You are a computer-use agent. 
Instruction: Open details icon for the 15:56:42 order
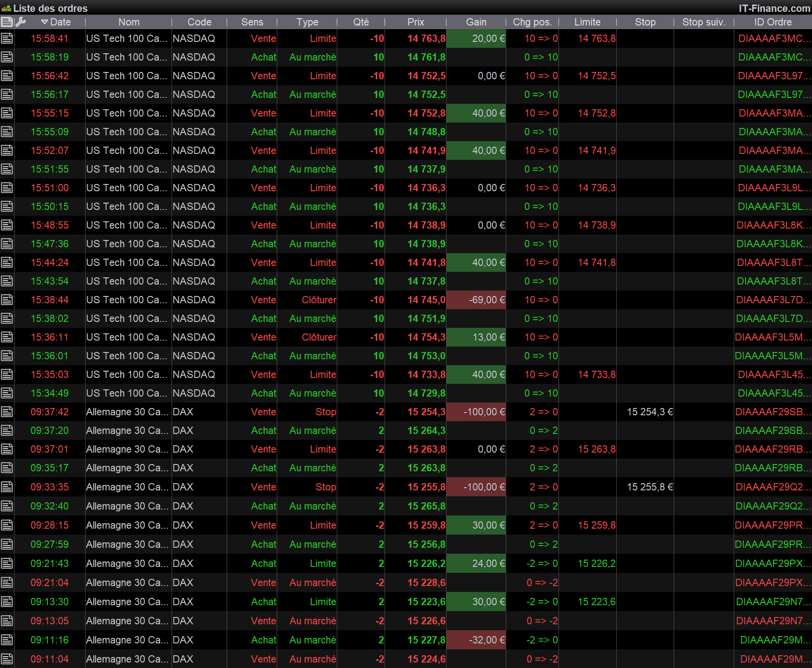[7, 76]
